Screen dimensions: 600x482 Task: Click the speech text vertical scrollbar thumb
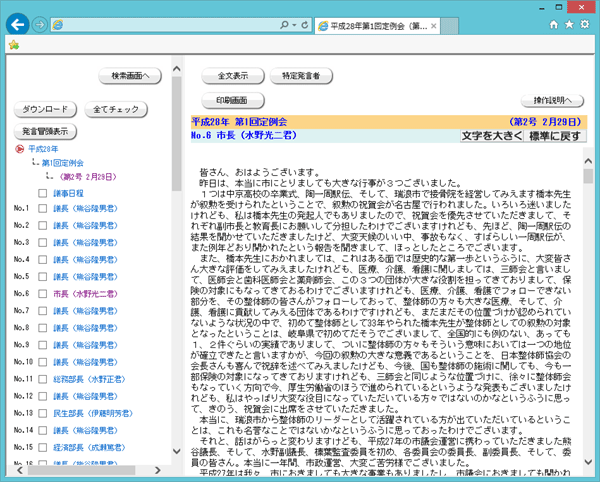pos(588,176)
